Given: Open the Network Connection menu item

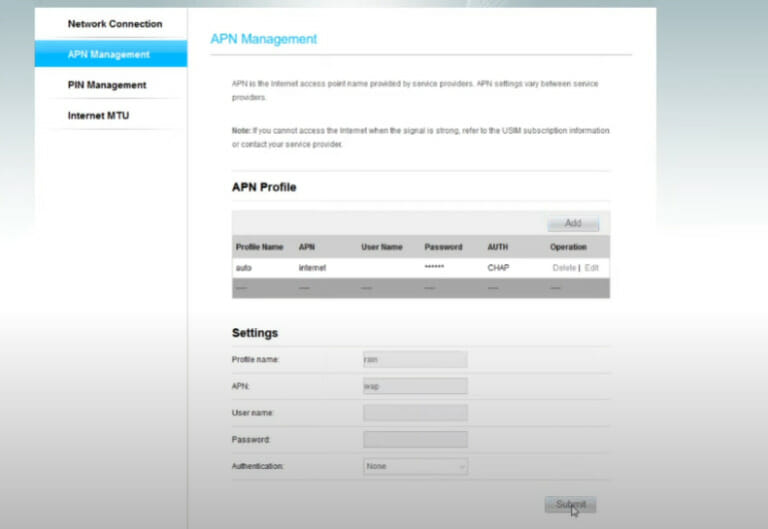Looking at the screenshot, I should coord(114,24).
